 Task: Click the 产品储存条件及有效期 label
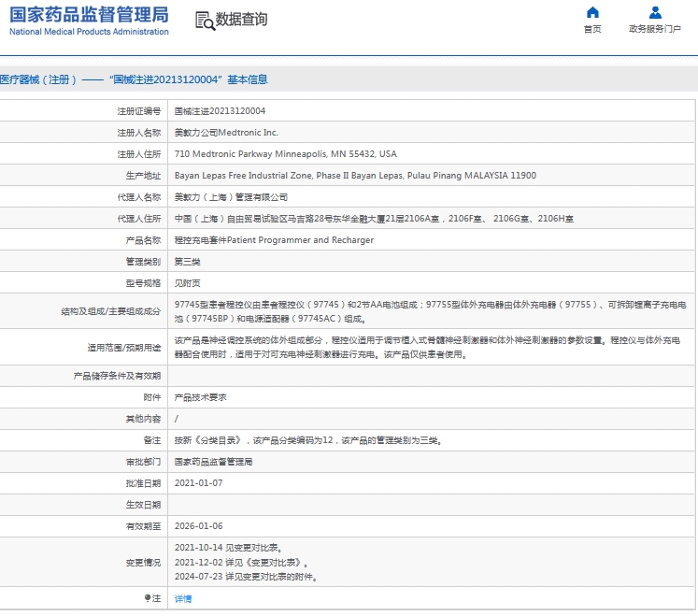click(x=117, y=376)
